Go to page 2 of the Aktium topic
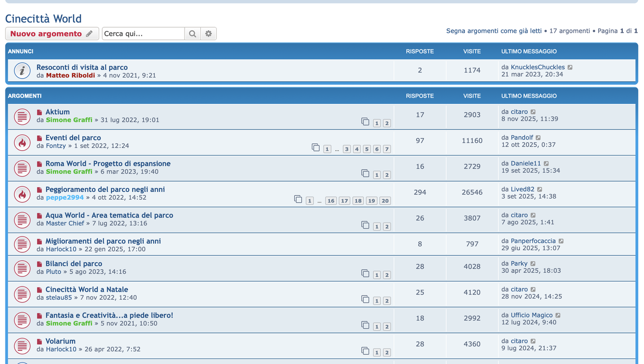 [387, 123]
